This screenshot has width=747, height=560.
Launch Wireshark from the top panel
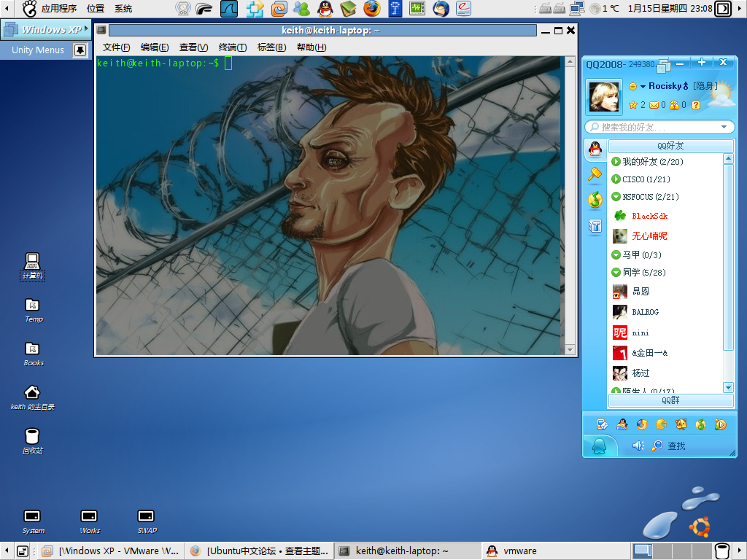tap(228, 9)
